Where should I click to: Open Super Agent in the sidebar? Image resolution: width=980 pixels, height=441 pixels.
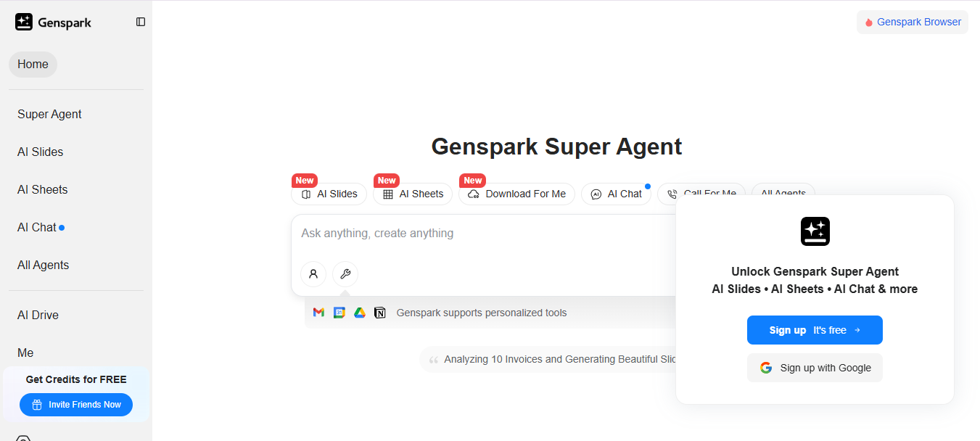[x=49, y=114]
